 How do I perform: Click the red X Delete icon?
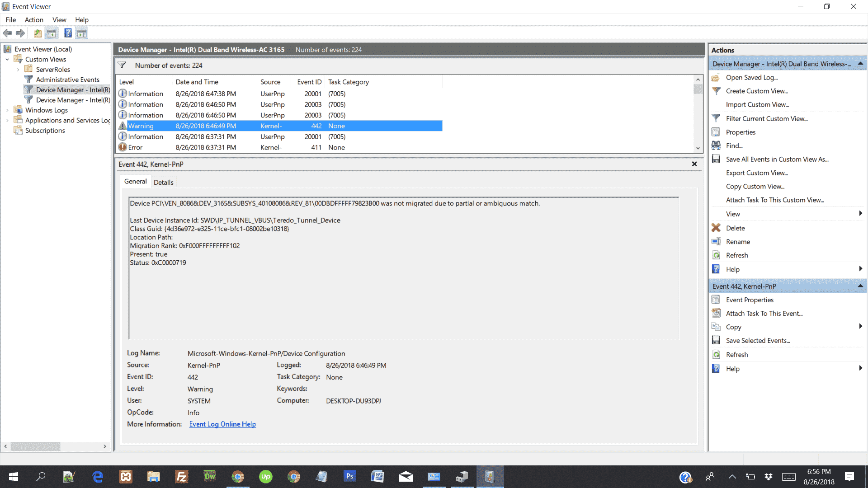pyautogui.click(x=716, y=228)
